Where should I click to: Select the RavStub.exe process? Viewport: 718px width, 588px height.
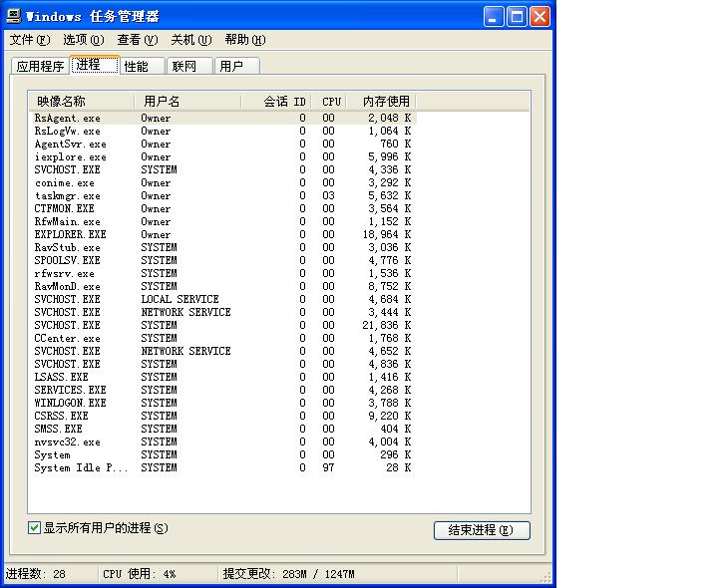coord(222,247)
